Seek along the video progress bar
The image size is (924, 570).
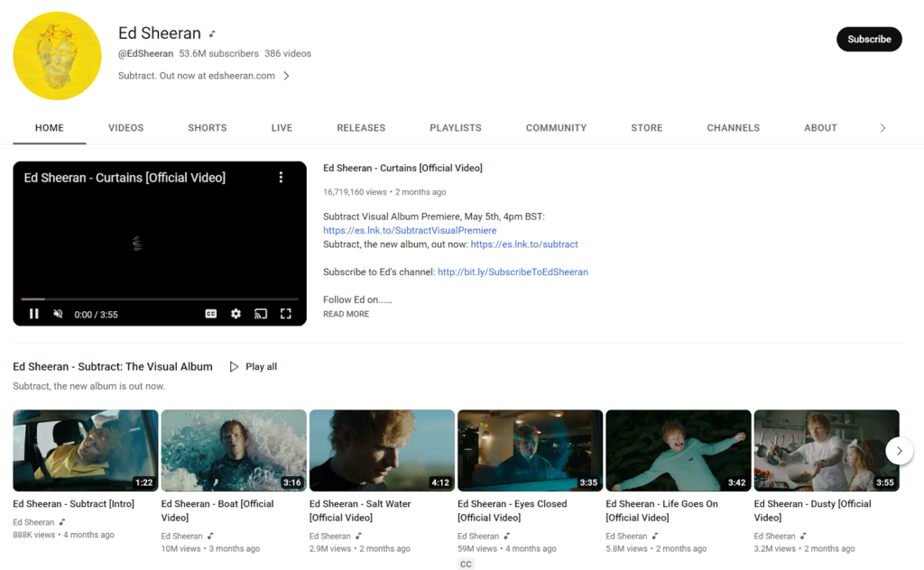(x=160, y=299)
